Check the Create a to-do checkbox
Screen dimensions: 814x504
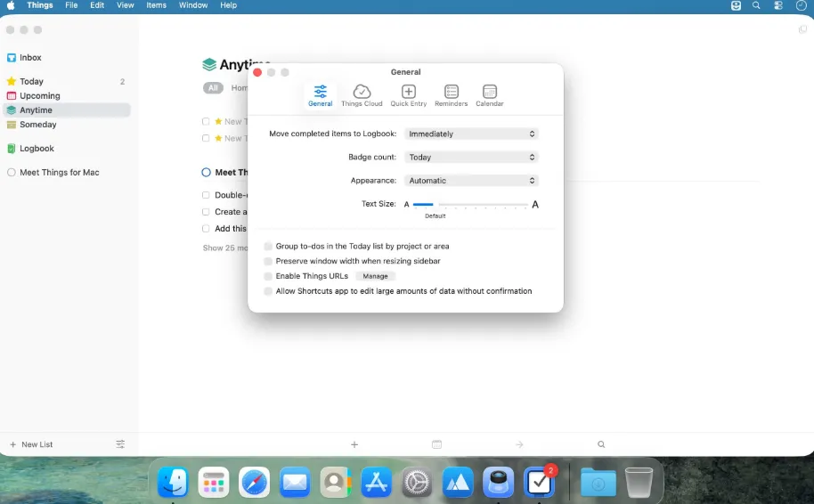click(206, 212)
